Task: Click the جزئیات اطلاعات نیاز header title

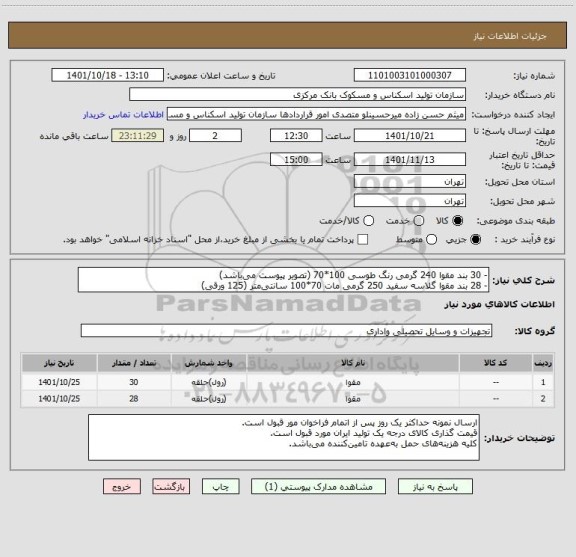Action: (510, 36)
